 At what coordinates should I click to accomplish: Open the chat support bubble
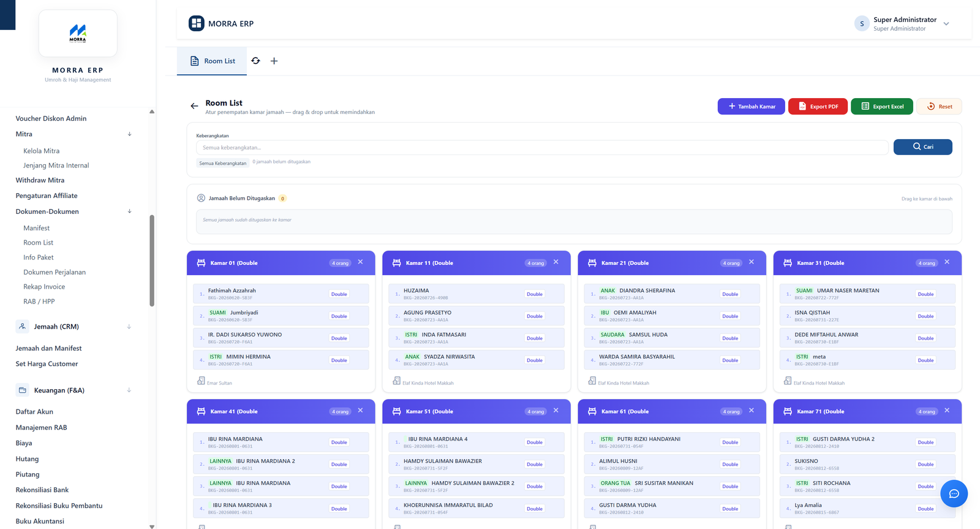pos(954,493)
